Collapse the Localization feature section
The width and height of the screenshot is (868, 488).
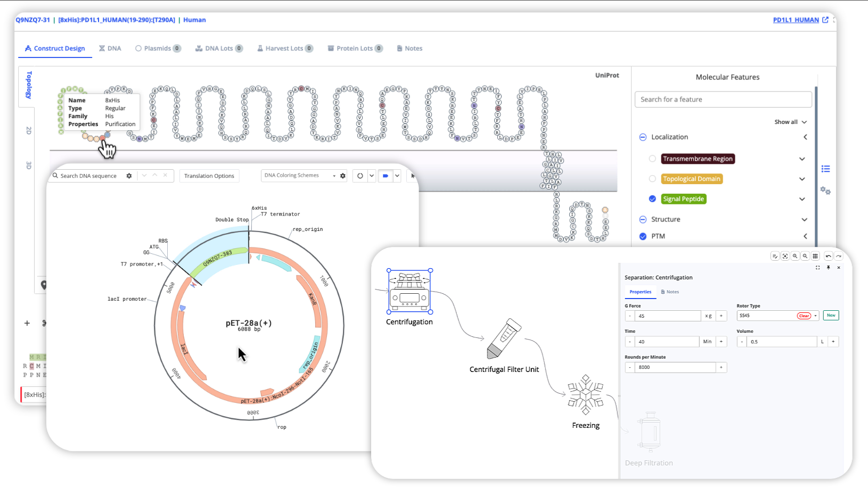[x=805, y=137]
